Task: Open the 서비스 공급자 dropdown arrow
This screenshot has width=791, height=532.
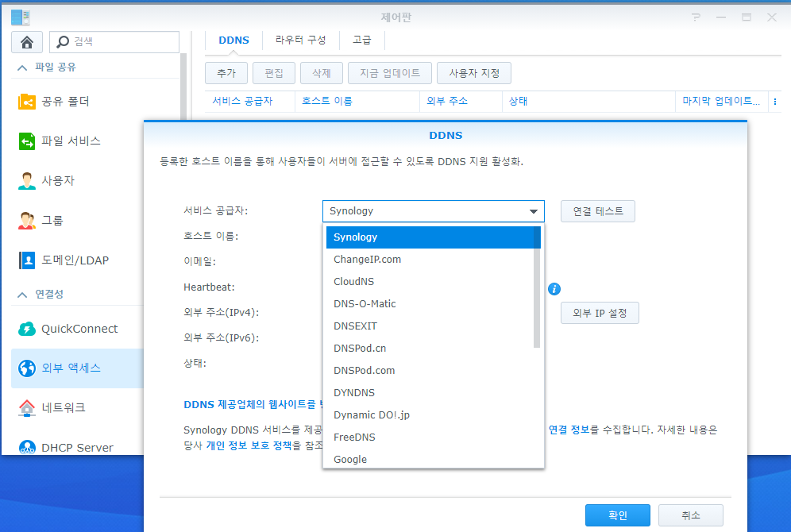Action: 533,211
